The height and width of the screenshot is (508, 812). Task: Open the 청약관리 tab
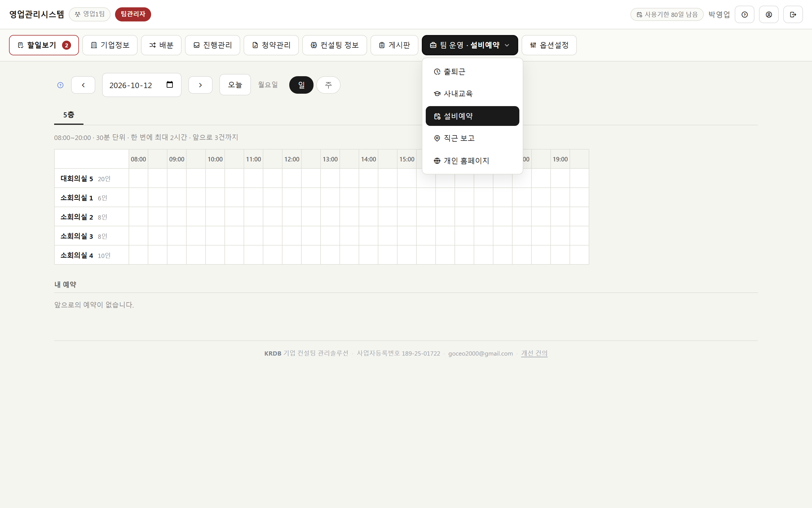click(271, 45)
